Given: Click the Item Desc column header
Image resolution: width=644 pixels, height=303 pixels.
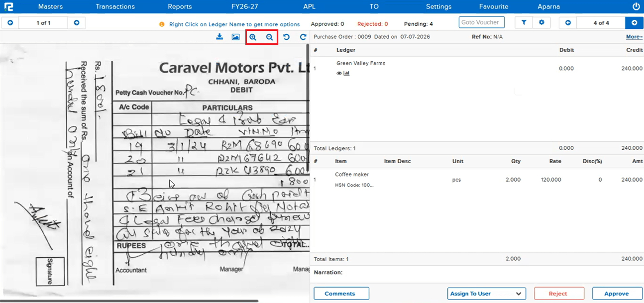Looking at the screenshot, I should point(398,161).
